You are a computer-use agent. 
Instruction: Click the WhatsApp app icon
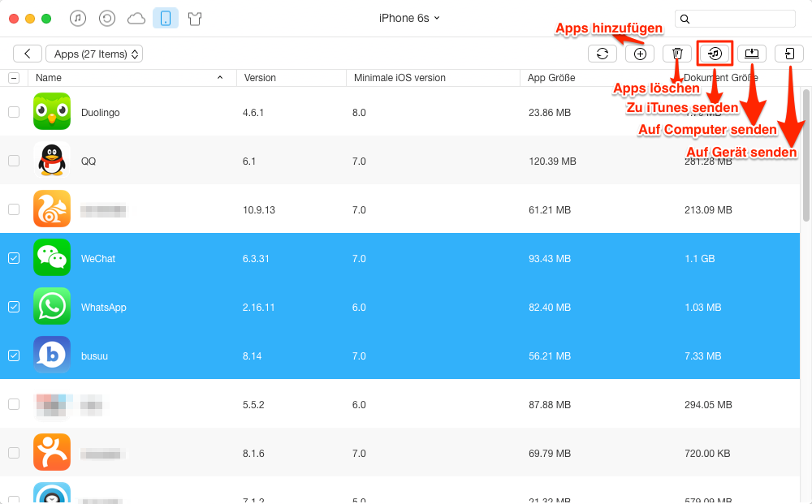(x=52, y=306)
